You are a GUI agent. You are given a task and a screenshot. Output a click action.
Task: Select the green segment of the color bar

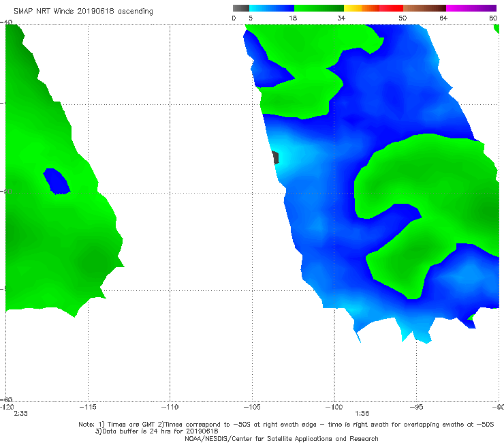click(319, 8)
